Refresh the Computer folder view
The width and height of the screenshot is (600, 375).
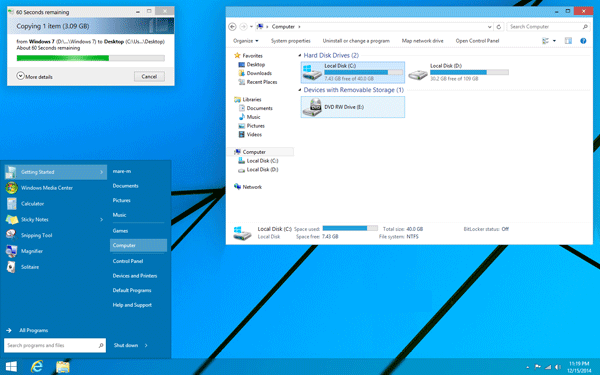point(499,27)
